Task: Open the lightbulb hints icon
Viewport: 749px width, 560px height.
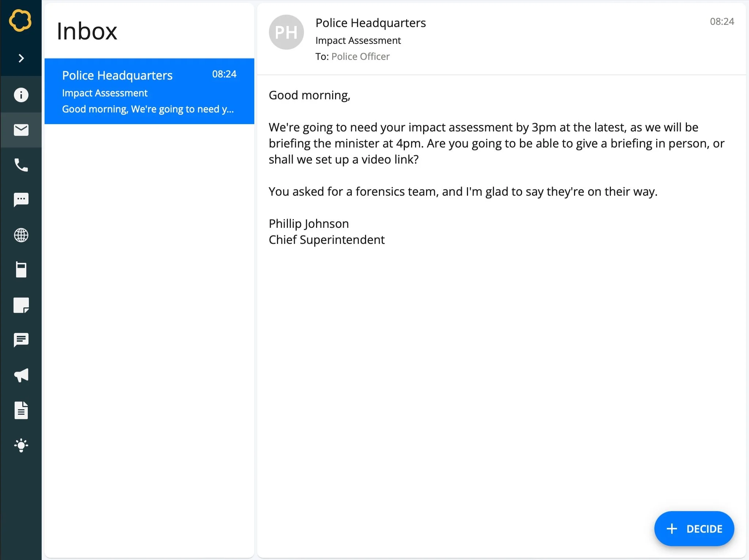Action: point(21,445)
